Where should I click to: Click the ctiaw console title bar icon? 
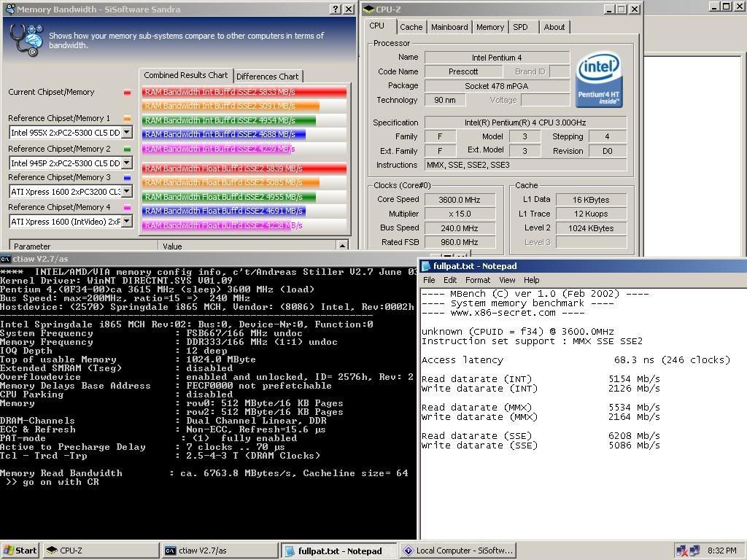click(x=5, y=259)
